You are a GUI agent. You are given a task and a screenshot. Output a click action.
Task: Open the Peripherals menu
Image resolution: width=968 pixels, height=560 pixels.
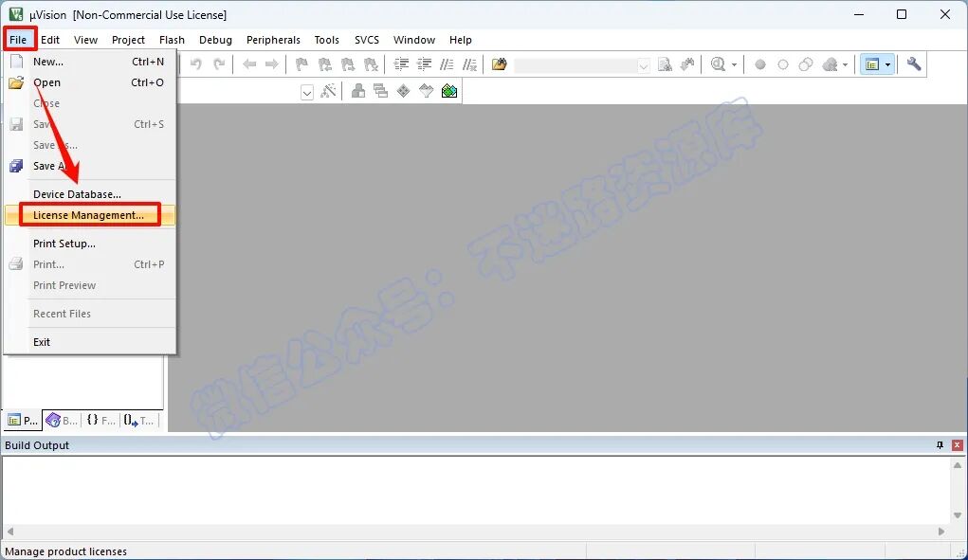pyautogui.click(x=273, y=40)
